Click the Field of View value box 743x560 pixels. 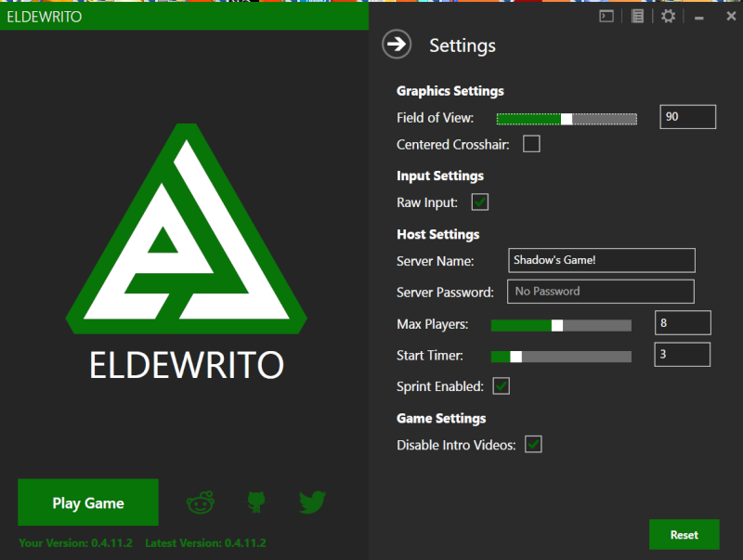tap(687, 116)
